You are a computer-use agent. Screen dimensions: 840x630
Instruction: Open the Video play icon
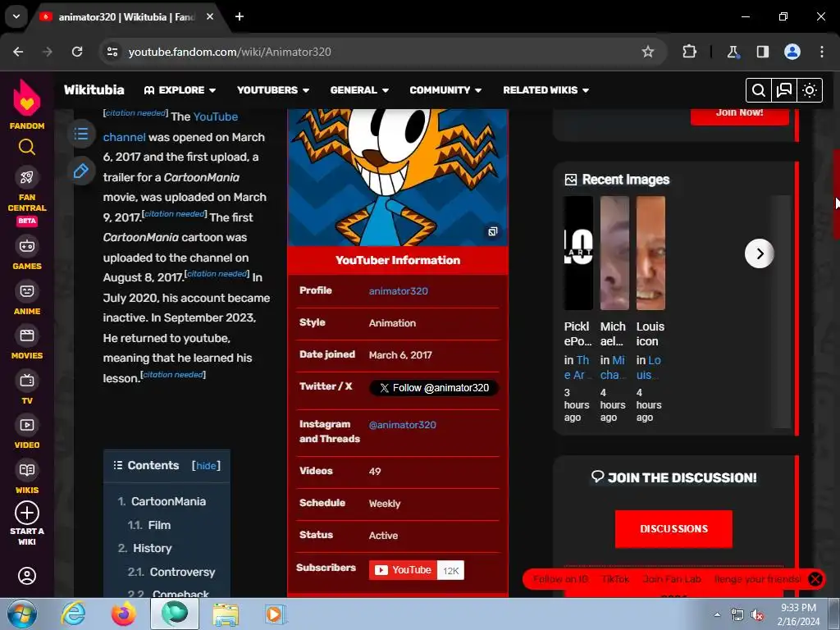[27, 426]
